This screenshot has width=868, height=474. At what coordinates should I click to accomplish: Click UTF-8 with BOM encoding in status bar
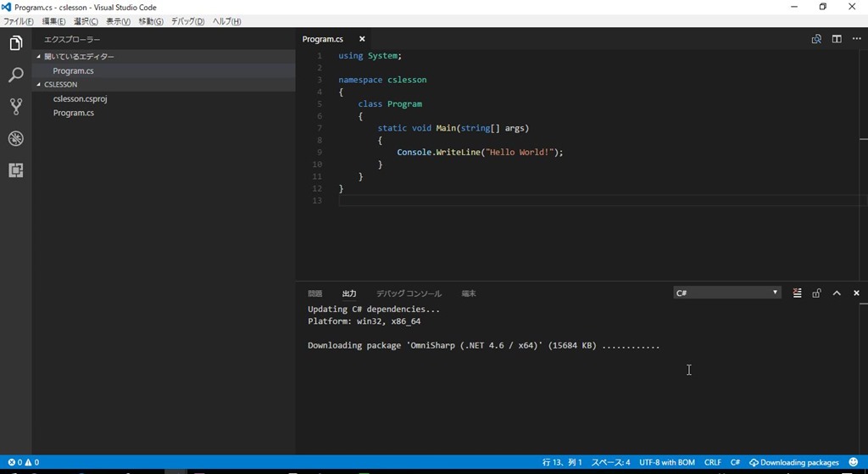click(667, 462)
